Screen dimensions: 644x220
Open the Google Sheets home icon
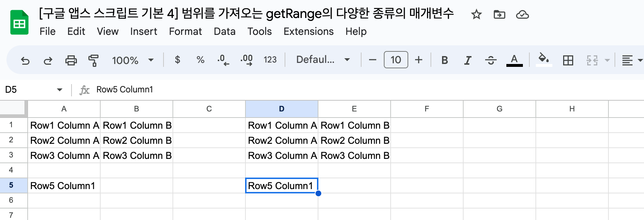click(19, 23)
